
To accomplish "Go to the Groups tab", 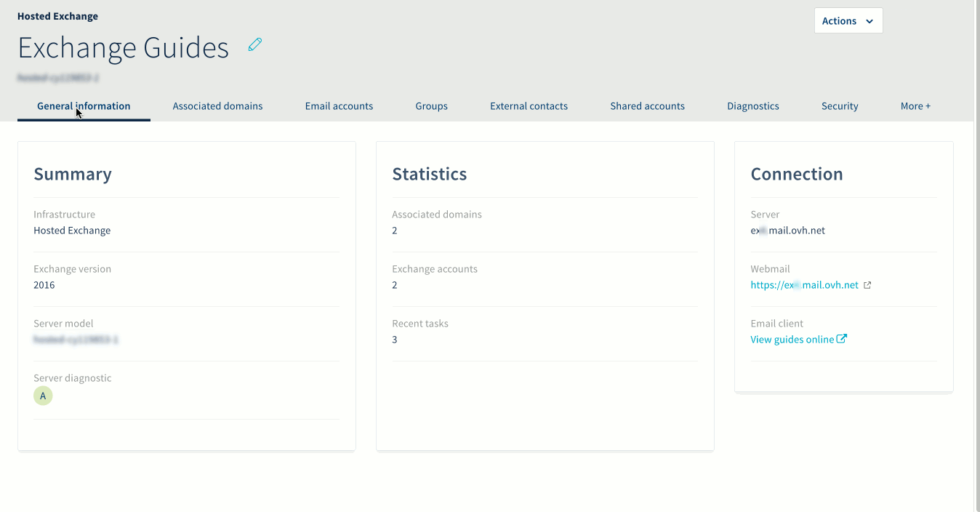I will [431, 106].
